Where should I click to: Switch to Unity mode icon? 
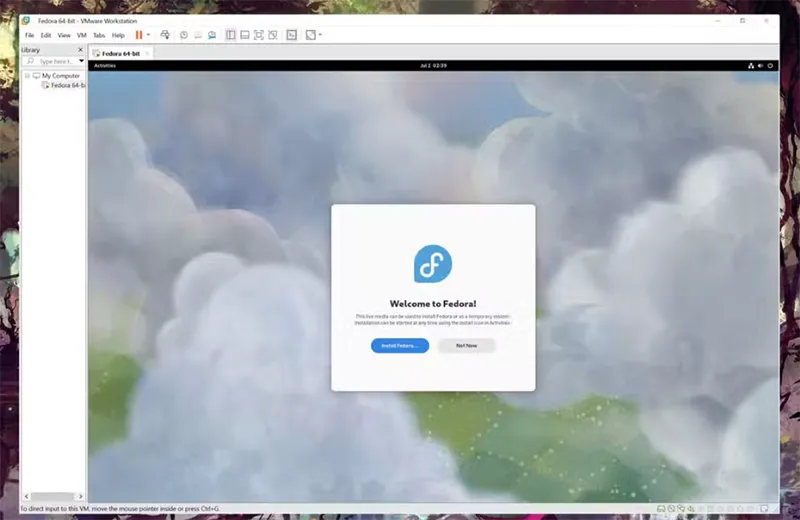click(x=273, y=35)
